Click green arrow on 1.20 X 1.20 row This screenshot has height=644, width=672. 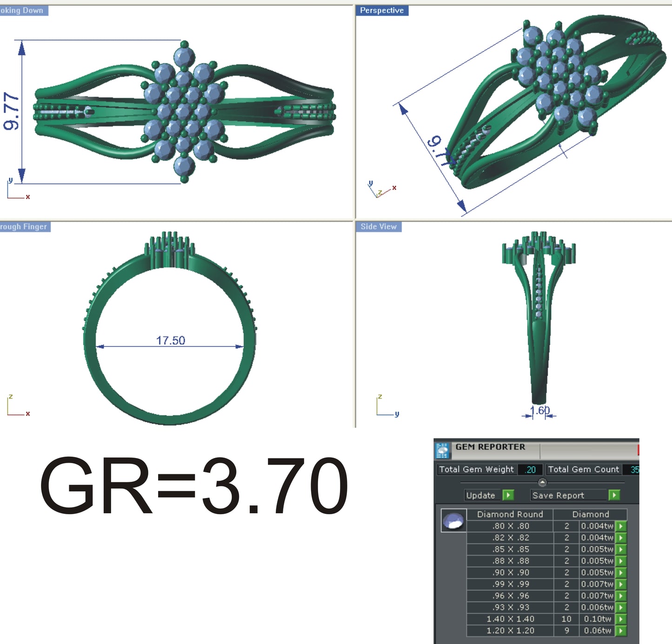[x=621, y=631]
